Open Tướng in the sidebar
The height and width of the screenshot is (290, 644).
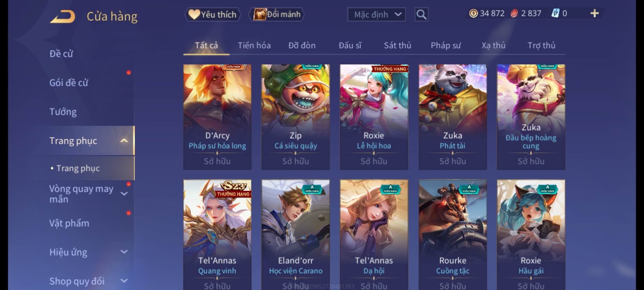tap(63, 112)
